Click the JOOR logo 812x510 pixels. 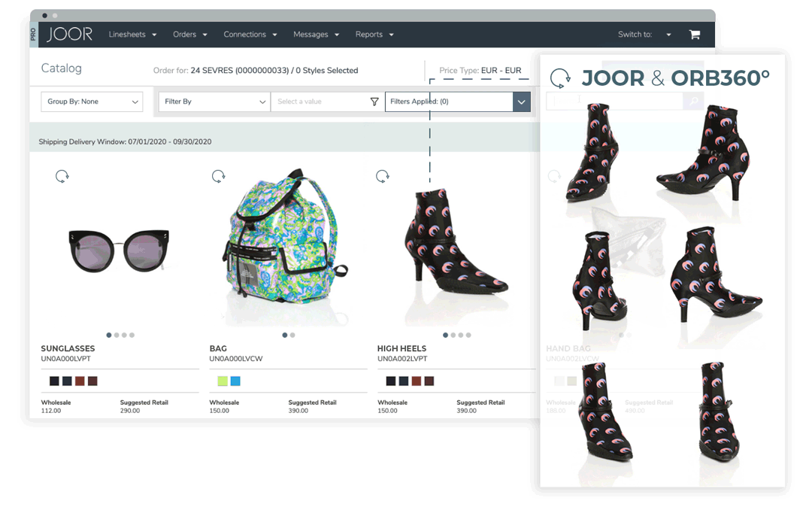(x=69, y=34)
